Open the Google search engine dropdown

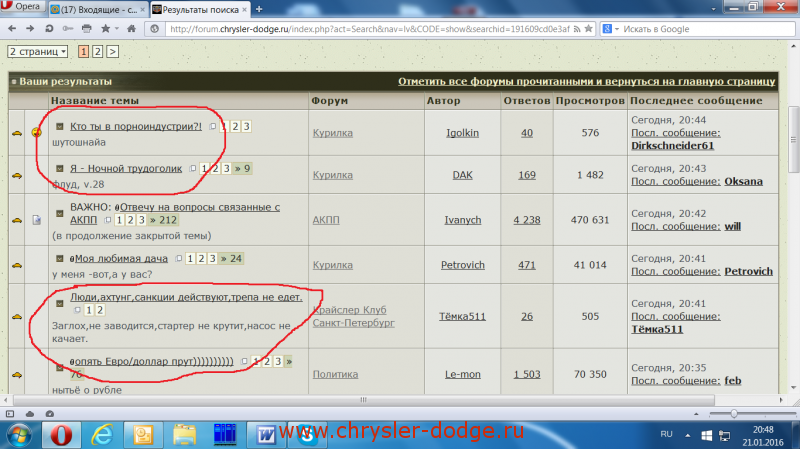(611, 29)
